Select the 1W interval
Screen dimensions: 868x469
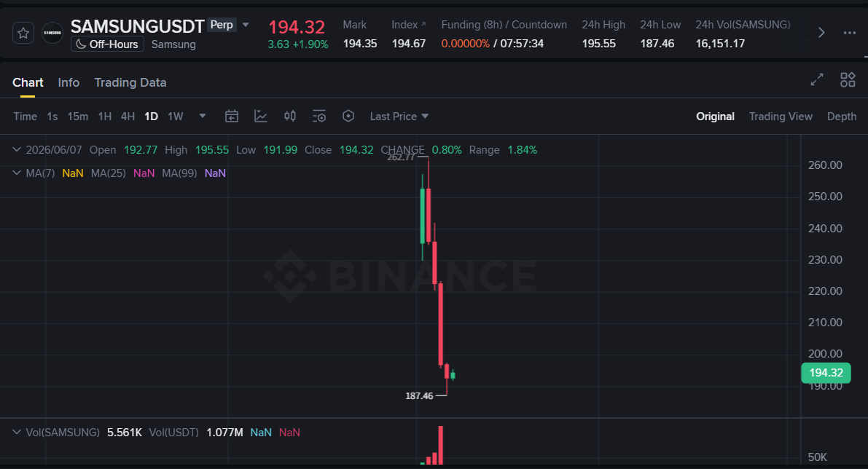click(x=176, y=116)
